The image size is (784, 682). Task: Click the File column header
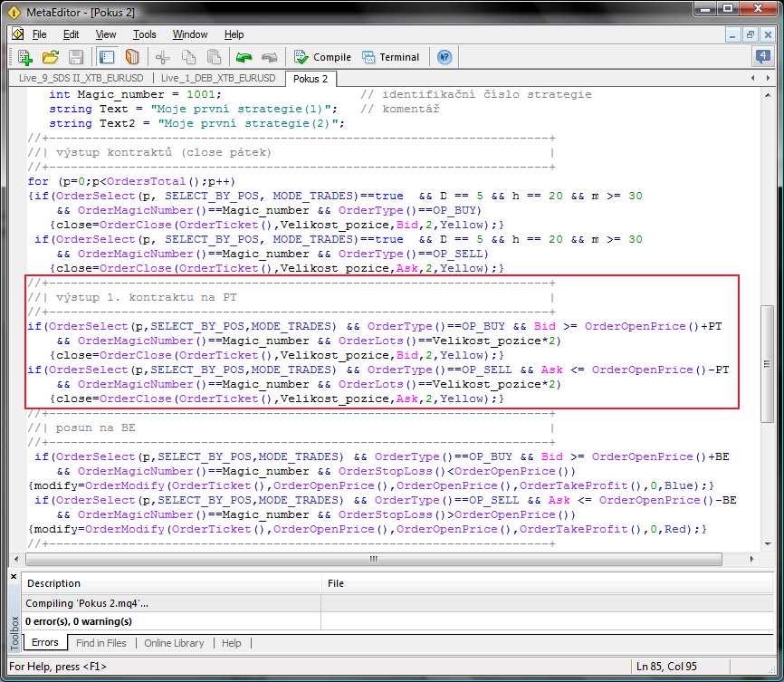coord(548,583)
